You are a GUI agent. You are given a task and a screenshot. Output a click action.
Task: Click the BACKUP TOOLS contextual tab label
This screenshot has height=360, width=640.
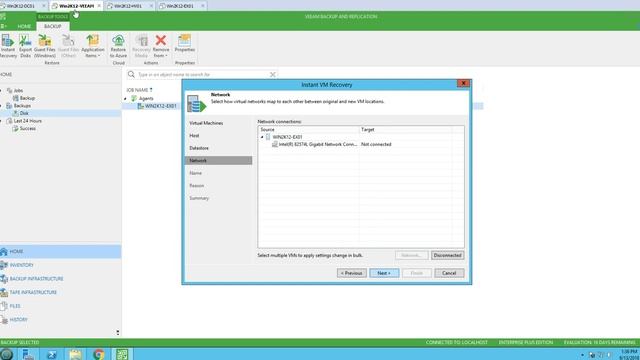click(x=53, y=17)
